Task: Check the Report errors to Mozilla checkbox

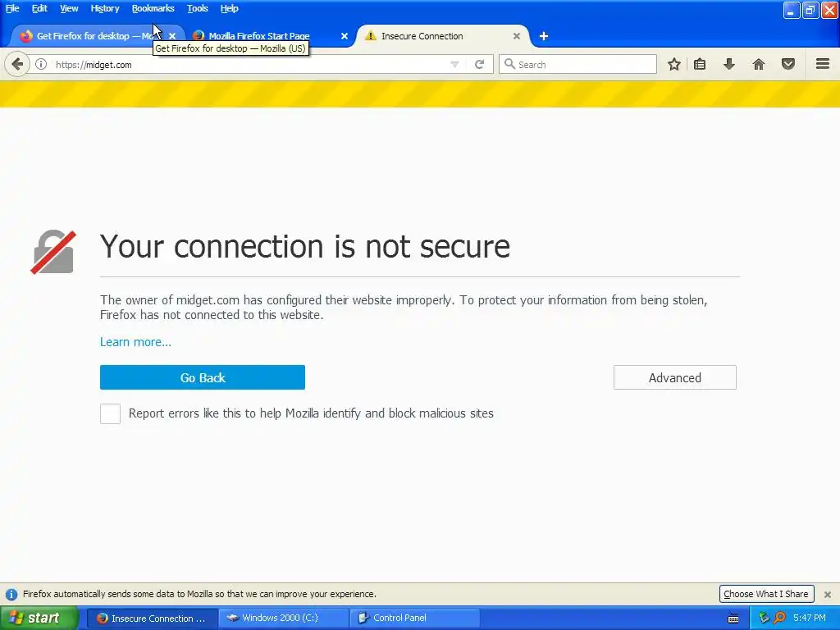Action: click(x=111, y=413)
